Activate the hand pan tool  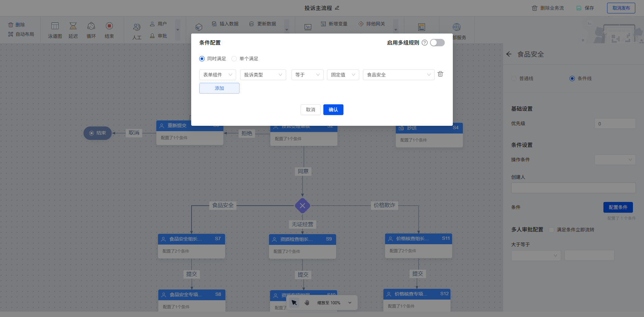click(x=307, y=303)
